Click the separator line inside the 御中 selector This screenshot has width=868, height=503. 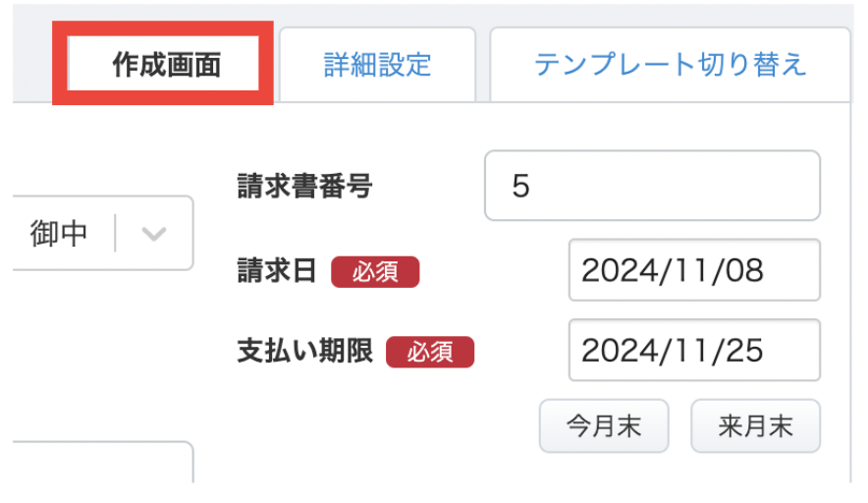116,233
